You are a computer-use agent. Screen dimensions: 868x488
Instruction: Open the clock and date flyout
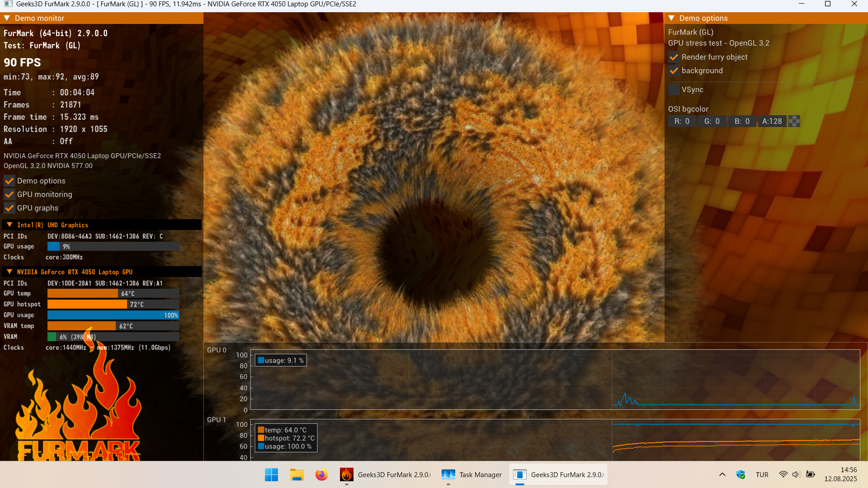coord(840,474)
